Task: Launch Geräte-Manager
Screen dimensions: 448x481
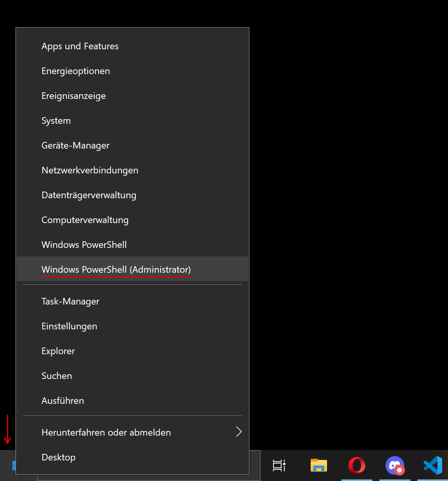Action: [x=132, y=145]
